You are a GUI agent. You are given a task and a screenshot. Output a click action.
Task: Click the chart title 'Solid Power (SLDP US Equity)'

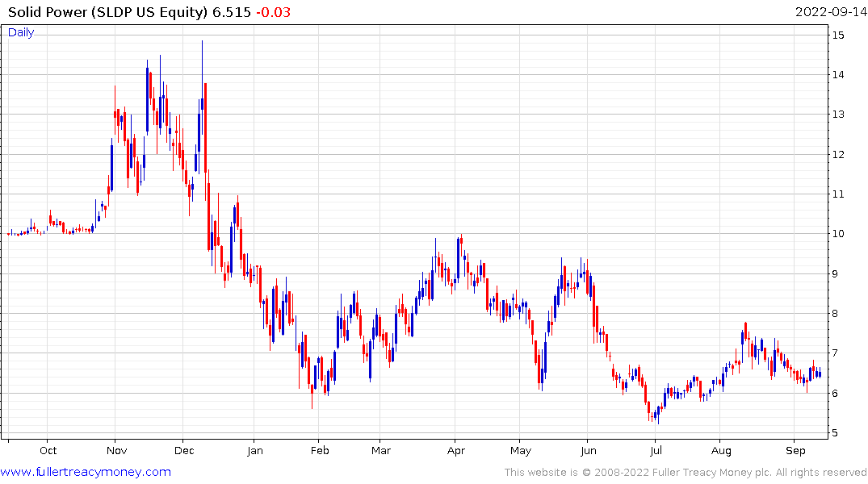[x=108, y=12]
